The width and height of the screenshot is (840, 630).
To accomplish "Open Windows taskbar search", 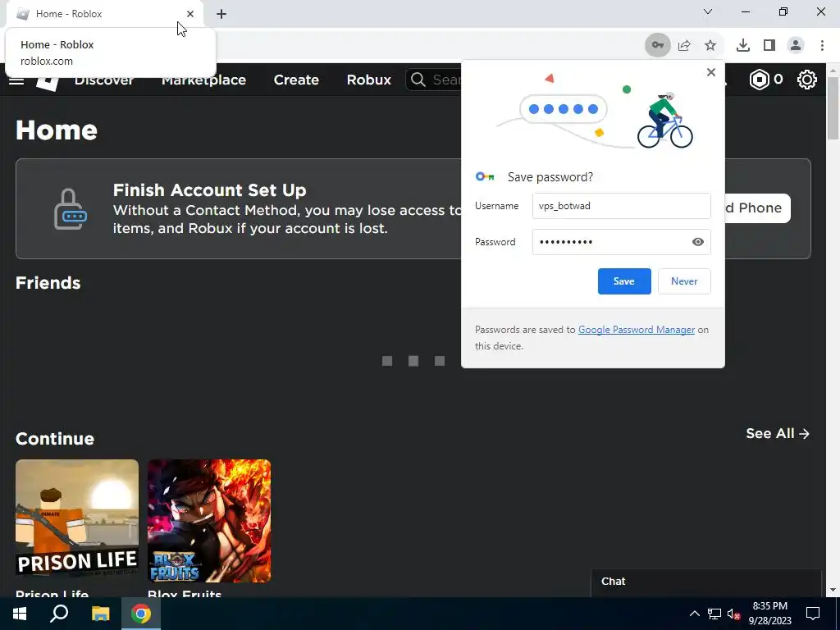I will tap(59, 614).
